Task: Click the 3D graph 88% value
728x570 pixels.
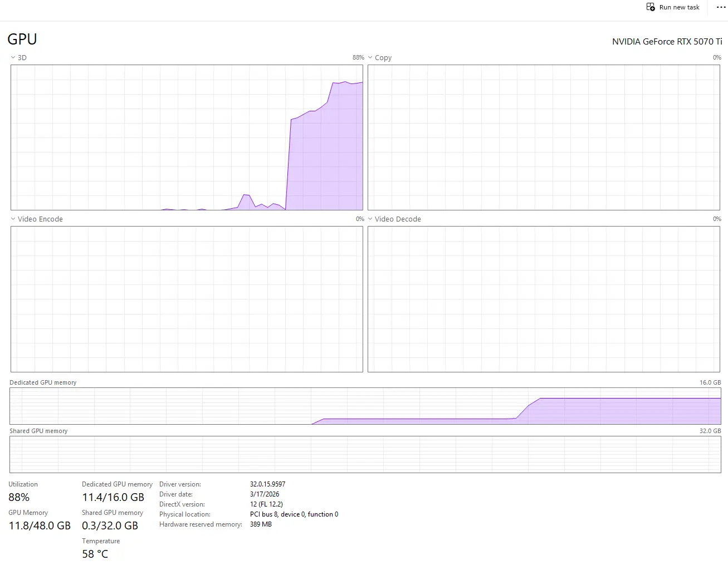Action: point(358,57)
